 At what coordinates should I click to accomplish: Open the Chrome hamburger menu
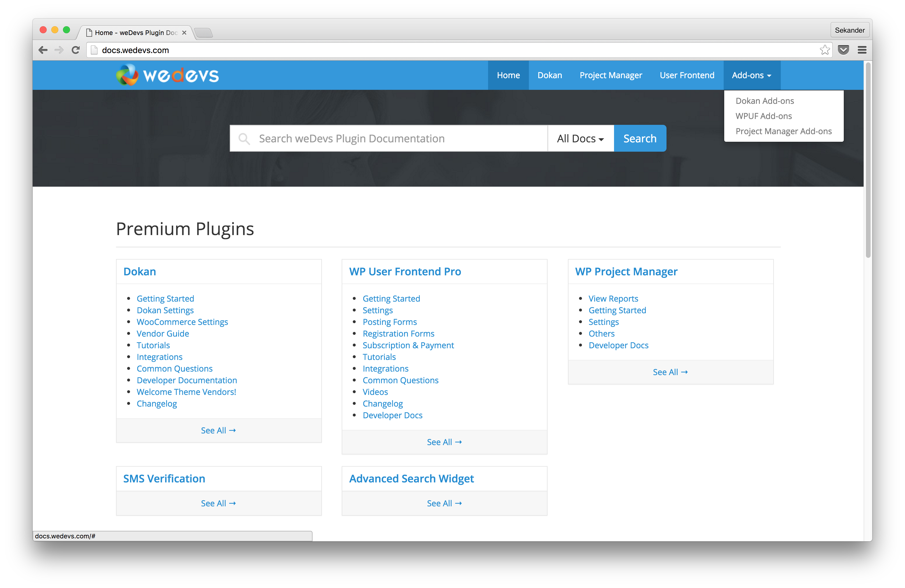pos(862,50)
